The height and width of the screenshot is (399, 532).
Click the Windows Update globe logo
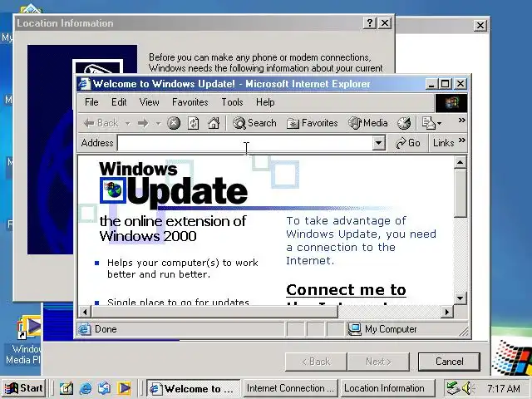tap(113, 190)
